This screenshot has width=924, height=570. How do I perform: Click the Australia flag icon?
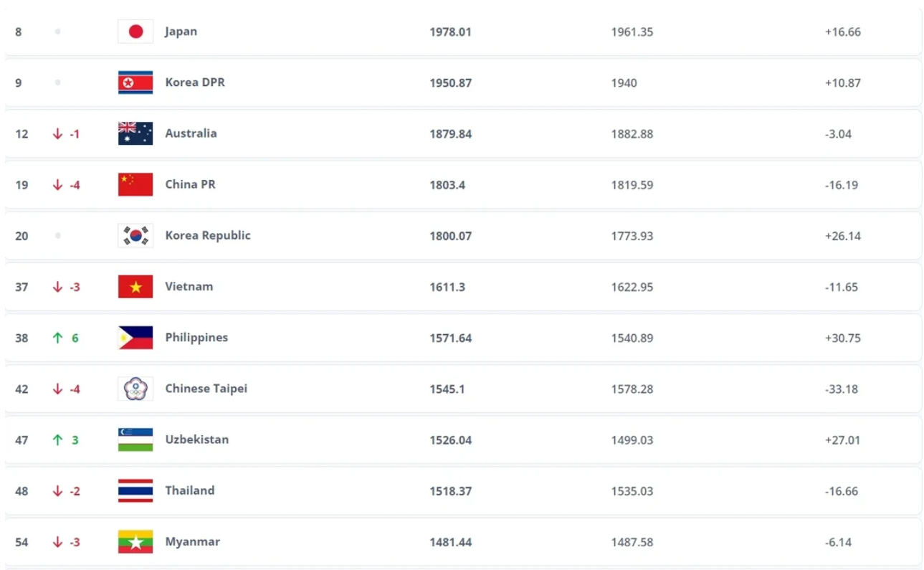coord(135,133)
